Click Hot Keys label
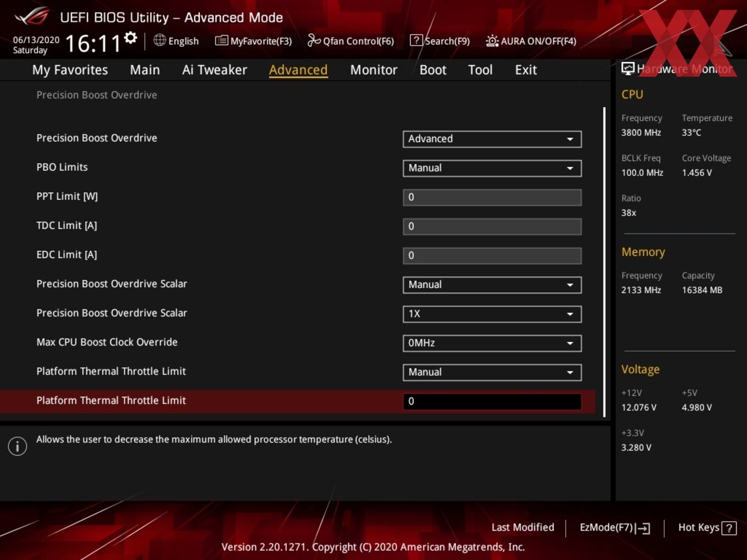Viewport: 747px width, 560px height. [x=699, y=527]
